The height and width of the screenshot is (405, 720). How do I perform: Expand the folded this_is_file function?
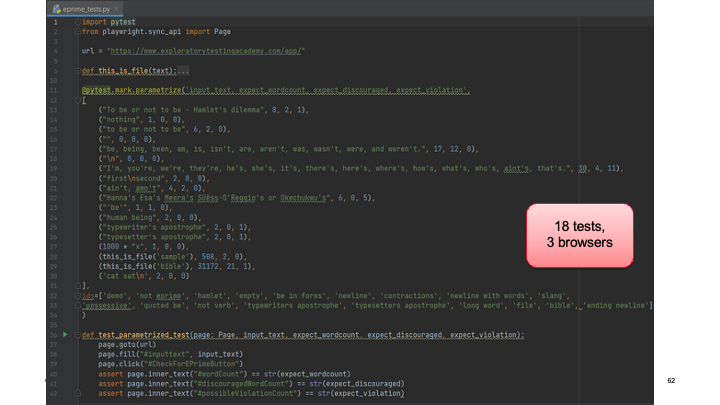tap(78, 71)
